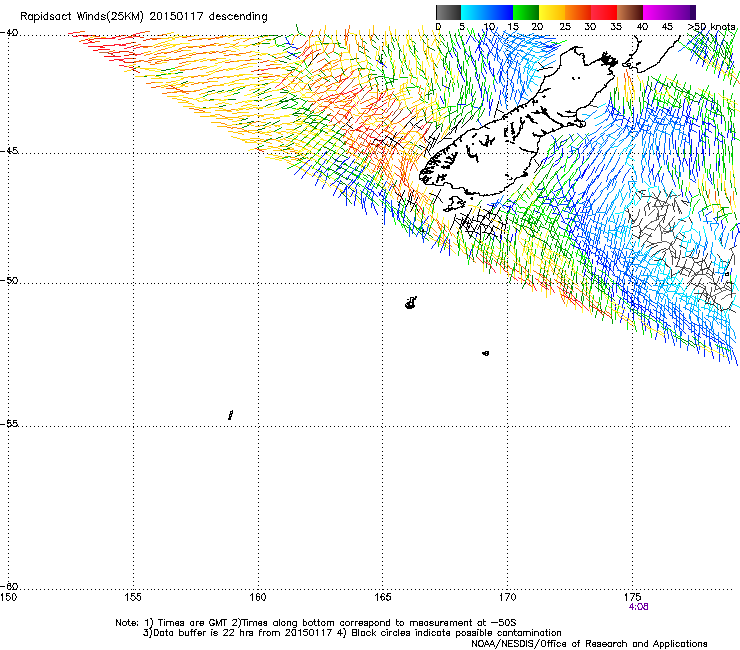740x650 pixels.
Task: Click the 175 longitude axis label
Action: (x=632, y=597)
